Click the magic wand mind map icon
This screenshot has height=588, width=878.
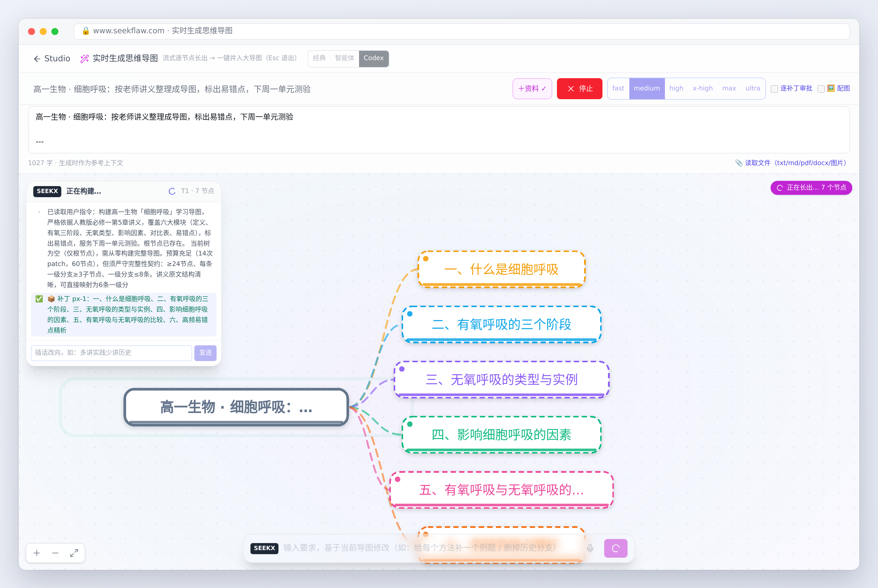pos(85,59)
